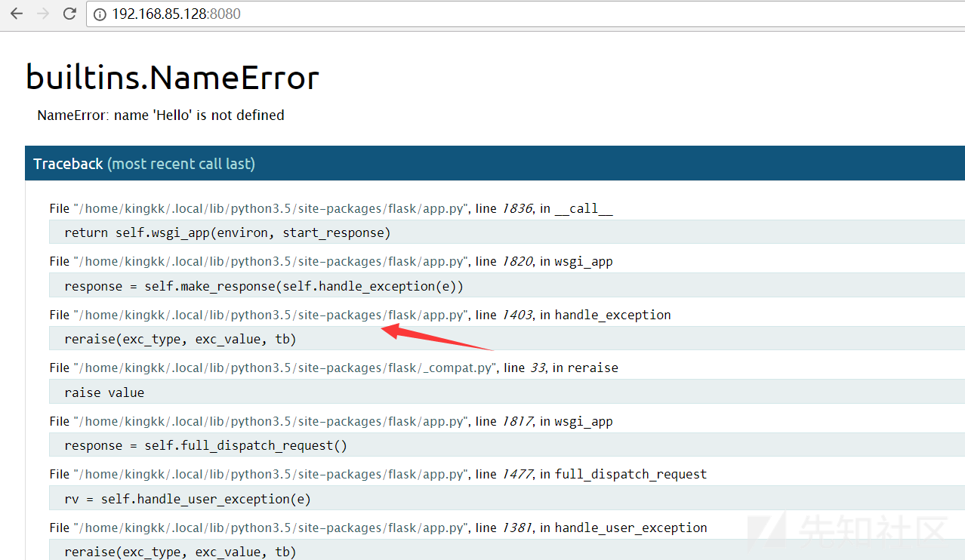
Task: Select the frame at line 1403 in handle_exception
Action: tap(359, 315)
